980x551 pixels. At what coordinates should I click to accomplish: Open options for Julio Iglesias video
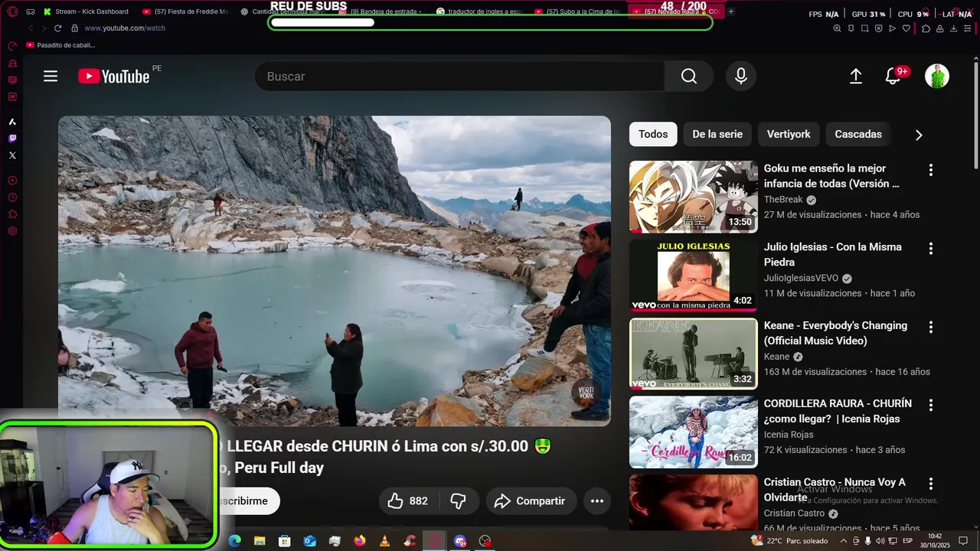pyautogui.click(x=931, y=249)
